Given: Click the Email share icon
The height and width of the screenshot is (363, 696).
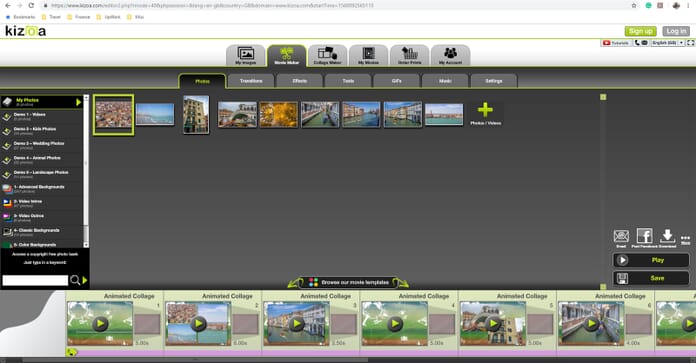Looking at the screenshot, I should 621,237.
